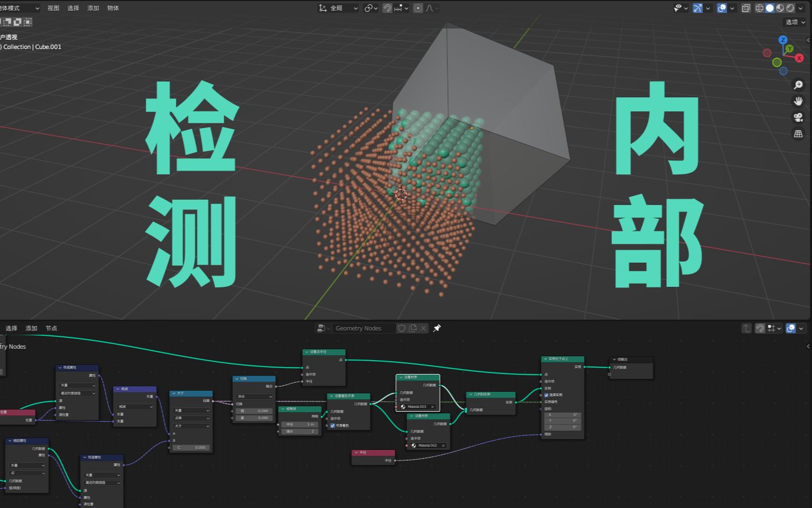
Task: Open the 选项 options dropdown
Action: coord(795,22)
